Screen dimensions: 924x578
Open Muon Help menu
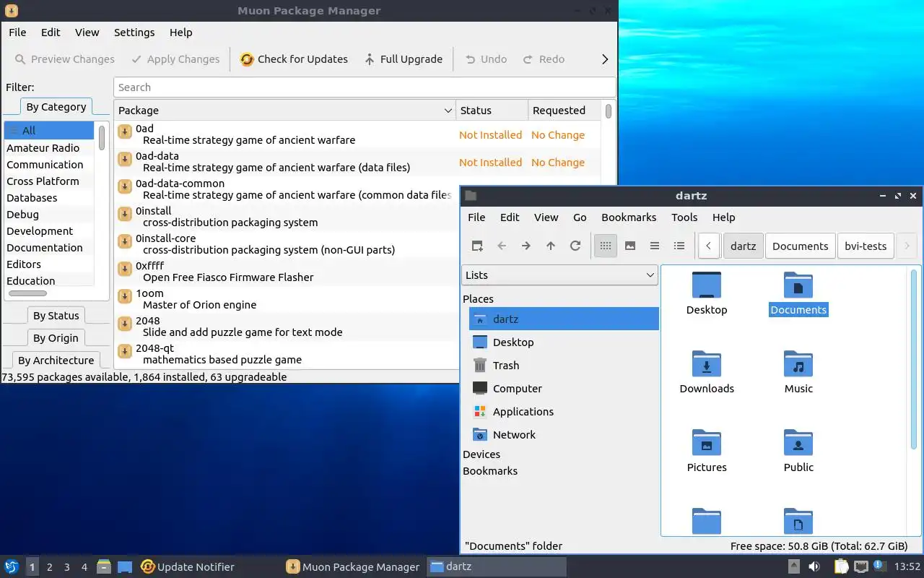pos(180,33)
